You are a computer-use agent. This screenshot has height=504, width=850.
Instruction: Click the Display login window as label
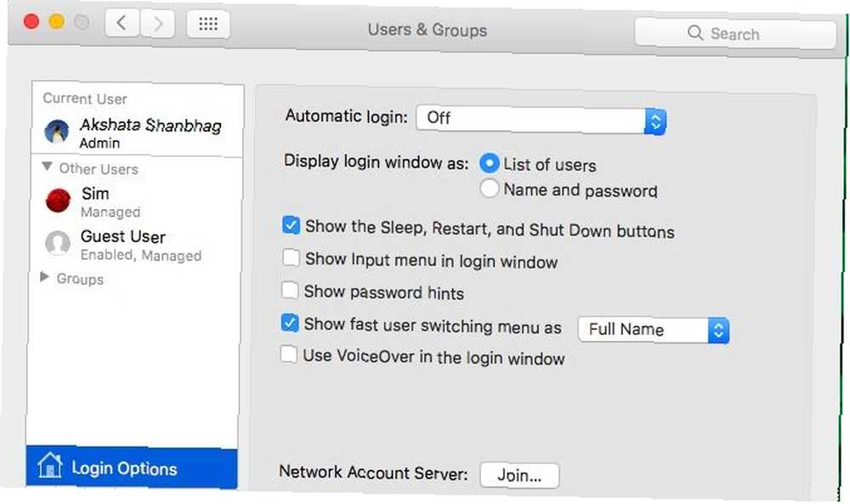[377, 161]
